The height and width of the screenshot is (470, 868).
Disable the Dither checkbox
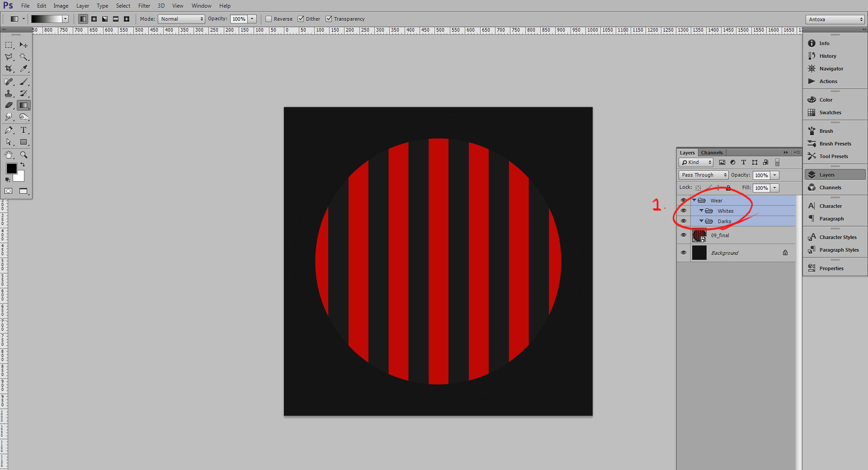pos(301,19)
